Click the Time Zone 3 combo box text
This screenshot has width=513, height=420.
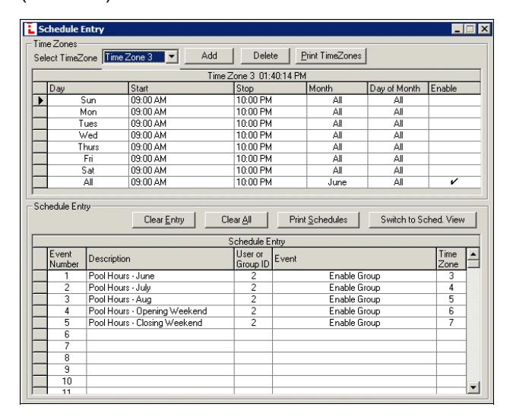134,57
